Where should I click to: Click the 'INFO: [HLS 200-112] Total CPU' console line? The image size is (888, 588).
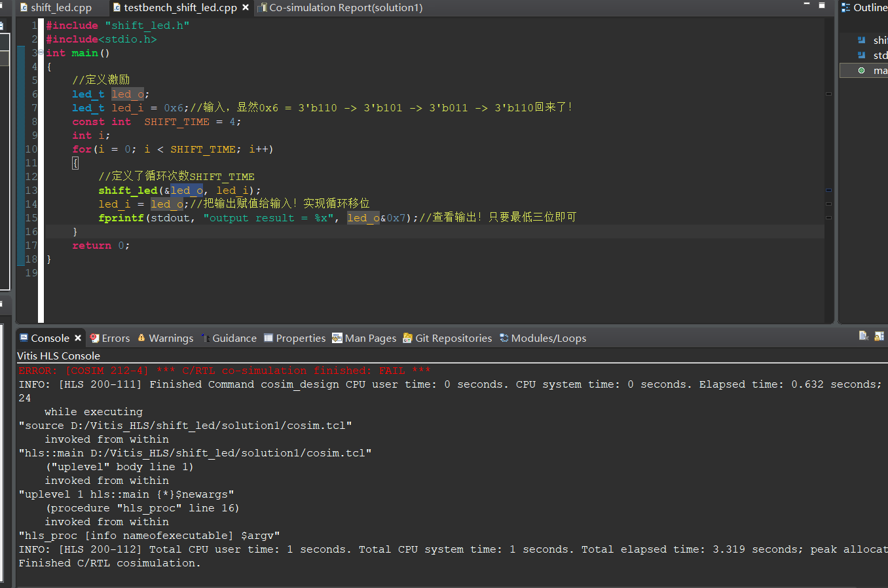[452, 549]
